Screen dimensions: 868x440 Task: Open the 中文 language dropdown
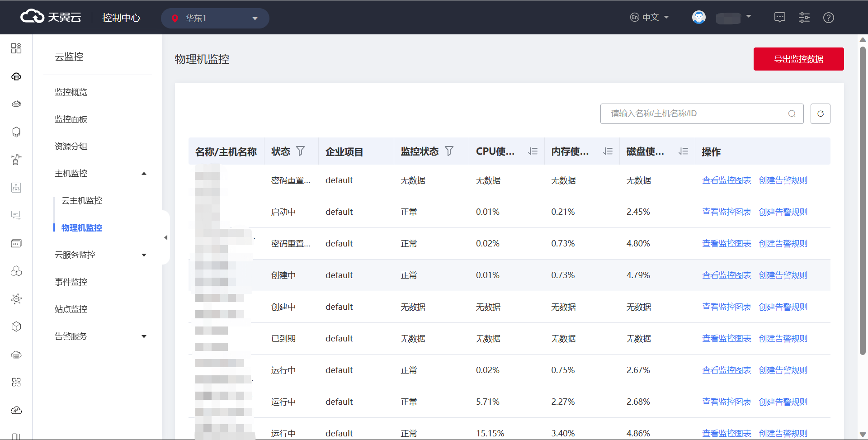tap(650, 18)
